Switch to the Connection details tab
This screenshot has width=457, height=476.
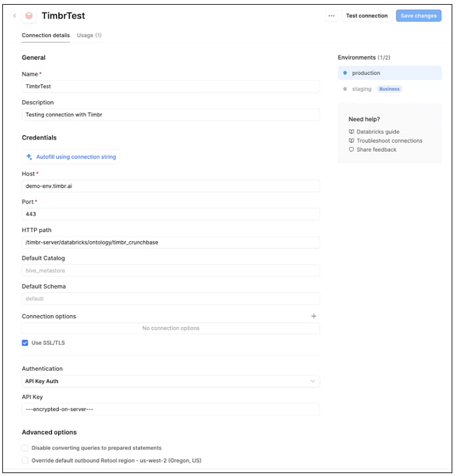click(45, 35)
